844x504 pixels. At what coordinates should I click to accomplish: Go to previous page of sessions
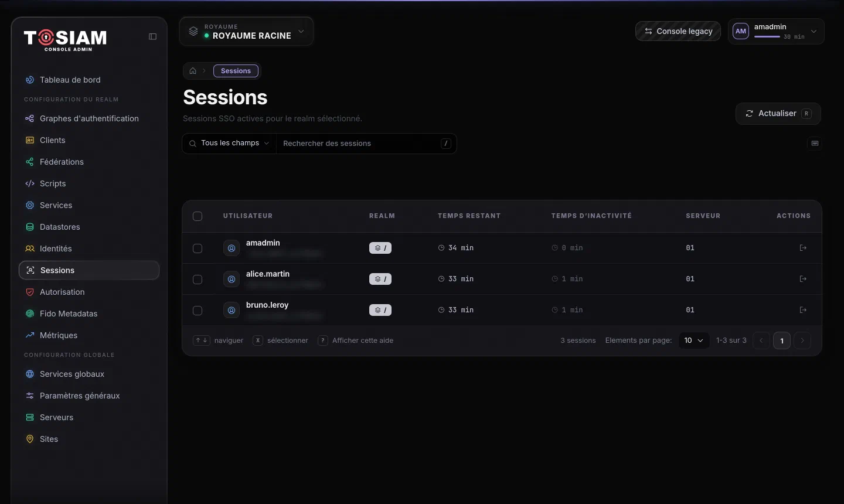[x=761, y=340]
